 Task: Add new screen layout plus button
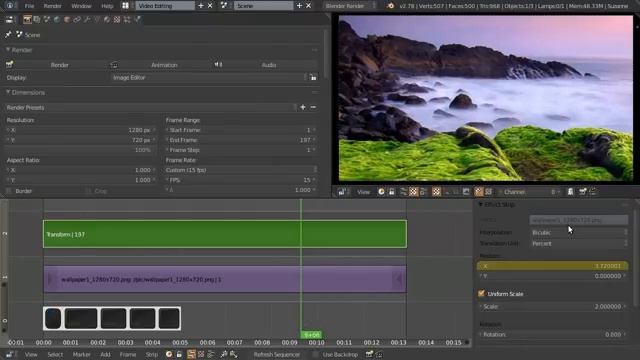200,6
